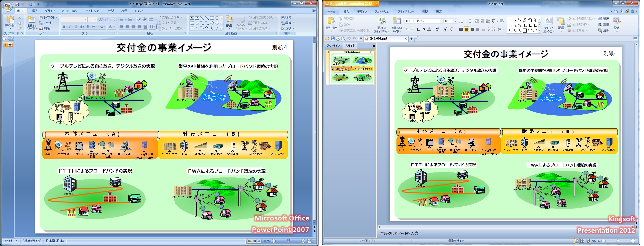
Task: Toggle Bold in the Kingsoft ribbon
Action: click(407, 29)
